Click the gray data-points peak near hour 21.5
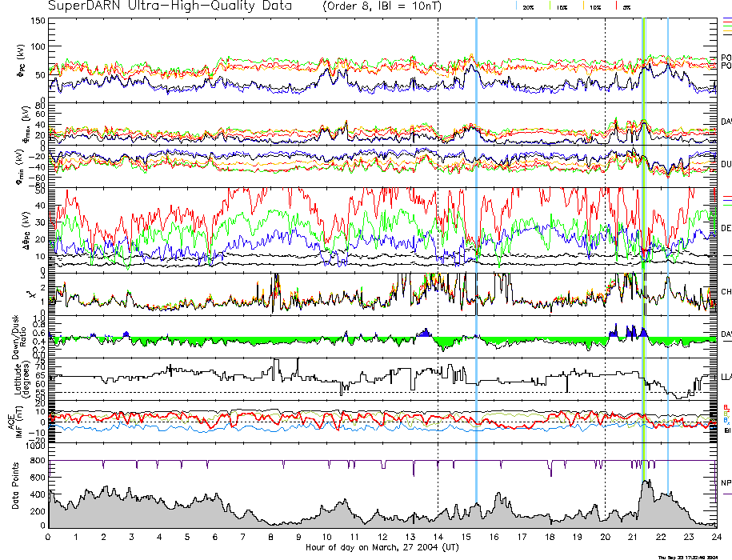Viewport: 732px width, 560px height. [647, 504]
